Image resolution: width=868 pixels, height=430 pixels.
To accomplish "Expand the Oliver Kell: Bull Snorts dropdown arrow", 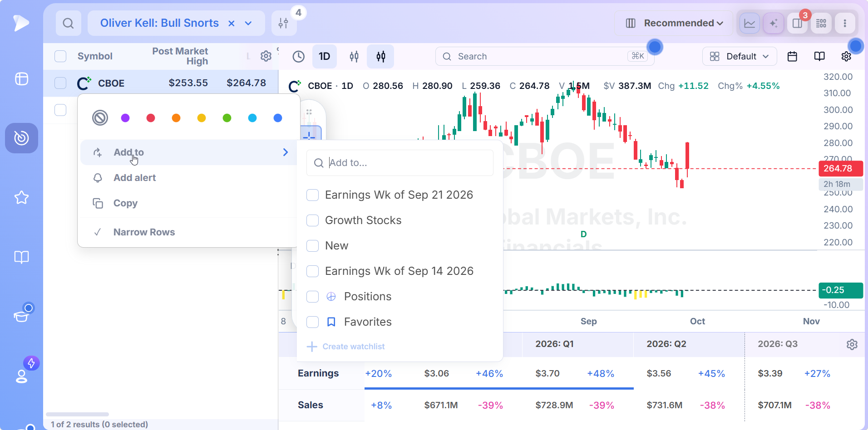I will 248,23.
